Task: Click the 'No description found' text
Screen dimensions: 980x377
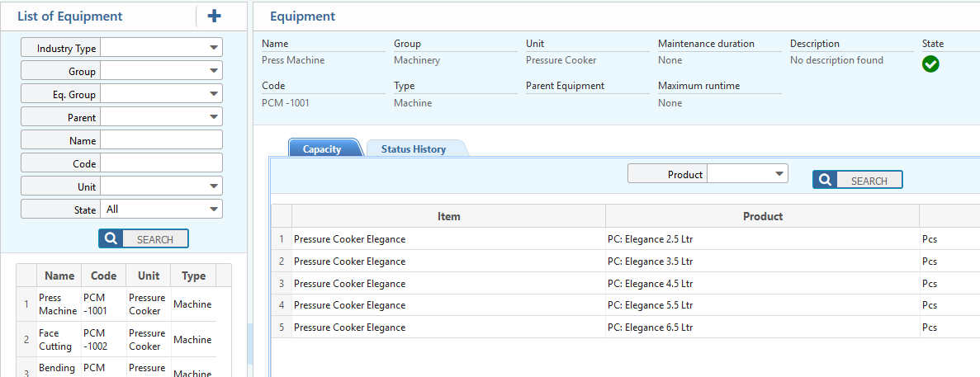Action: click(x=836, y=60)
